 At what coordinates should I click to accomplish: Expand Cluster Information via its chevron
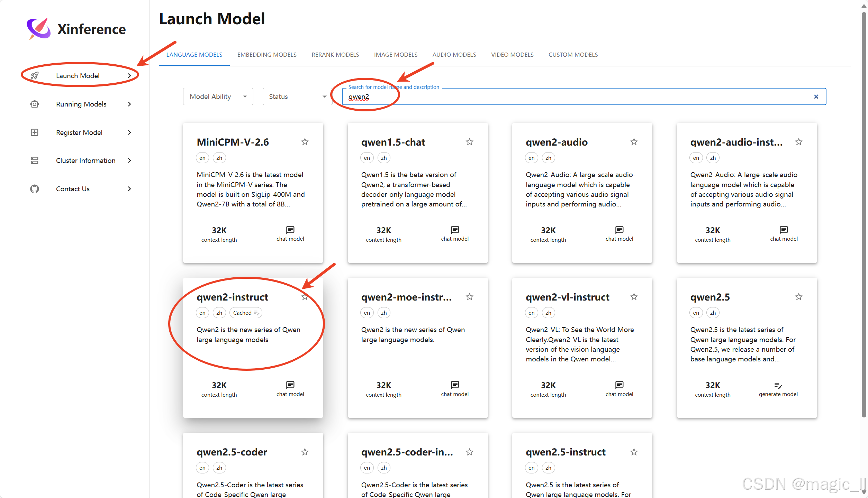pyautogui.click(x=129, y=160)
